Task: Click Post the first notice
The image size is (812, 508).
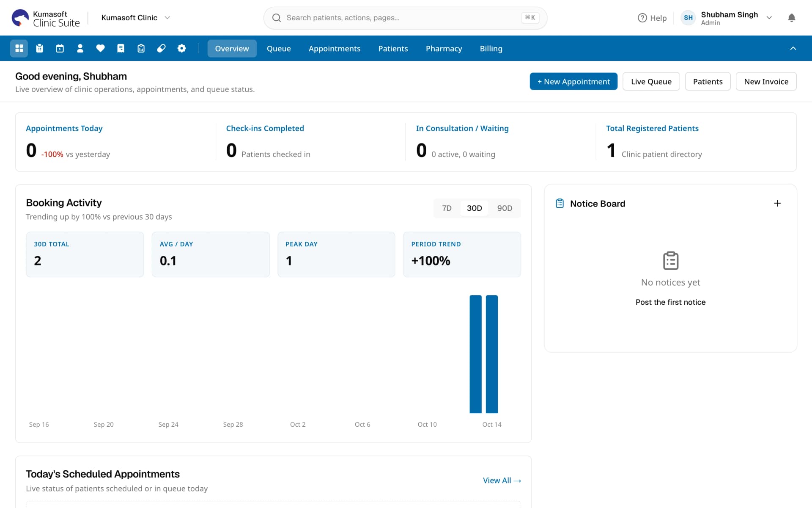Action: pos(670,302)
